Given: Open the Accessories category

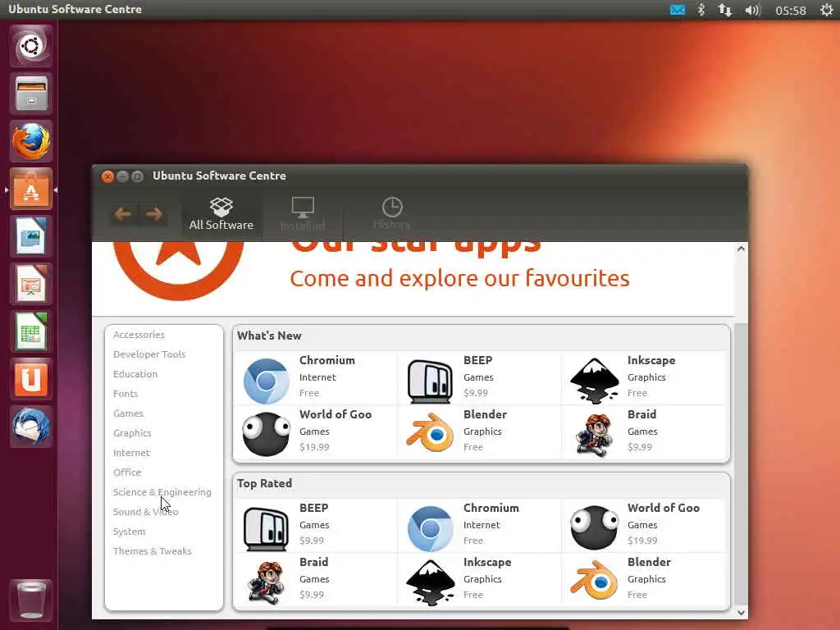Looking at the screenshot, I should click(139, 335).
